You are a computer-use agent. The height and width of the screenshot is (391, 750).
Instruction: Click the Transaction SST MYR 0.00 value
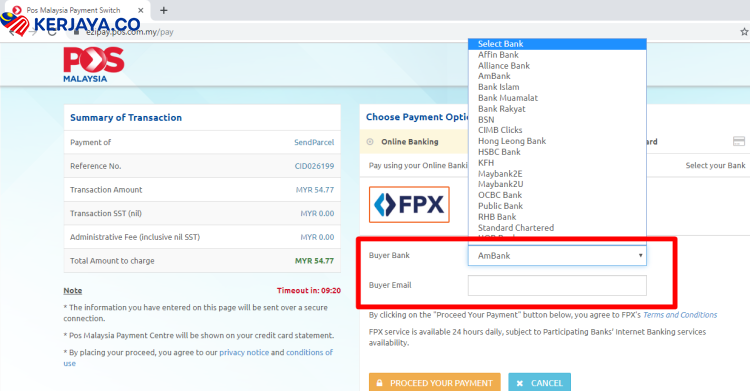pos(317,213)
